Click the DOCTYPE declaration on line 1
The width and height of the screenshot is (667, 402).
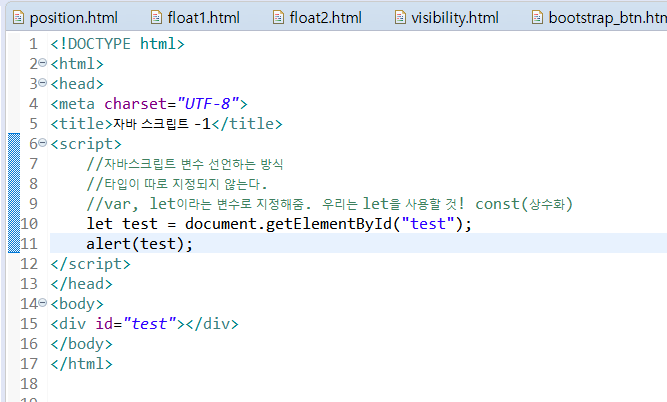[117, 44]
